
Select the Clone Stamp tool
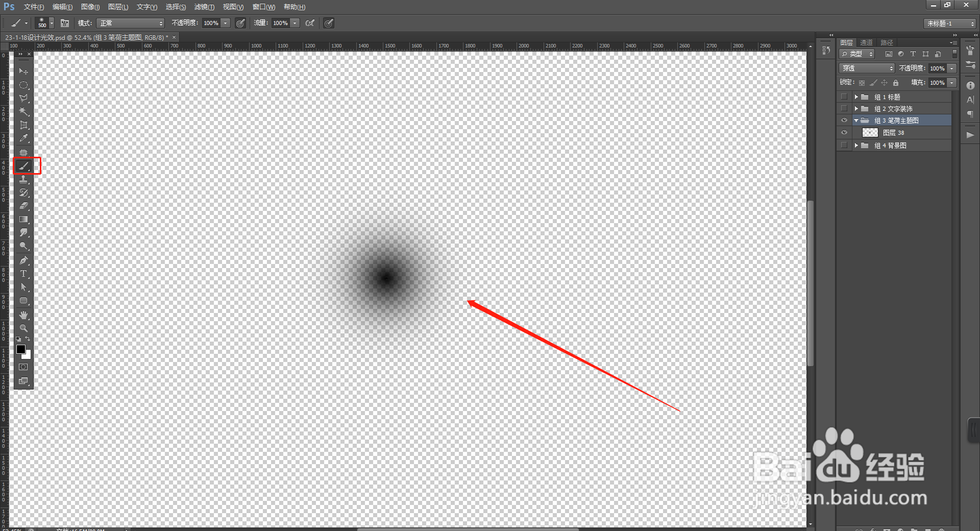point(23,179)
